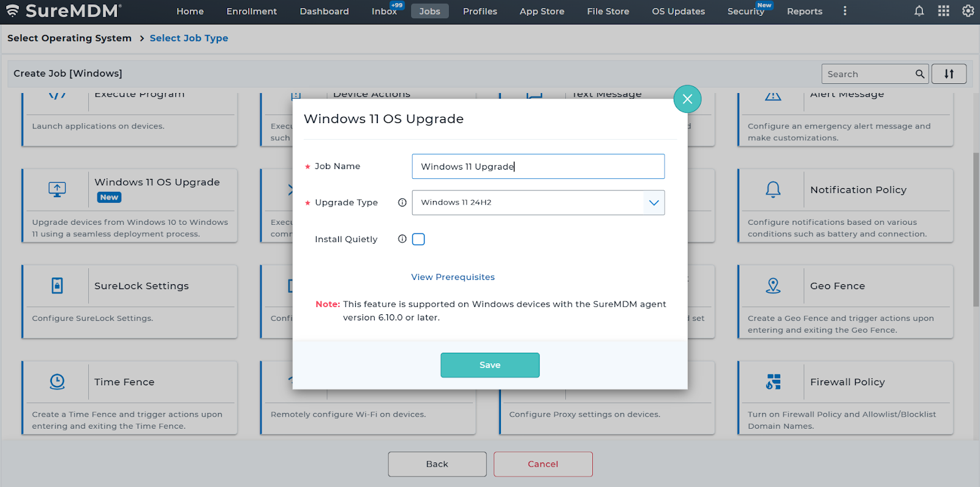Go to the Enrollment tab
The width and height of the screenshot is (980, 487).
coord(251,11)
